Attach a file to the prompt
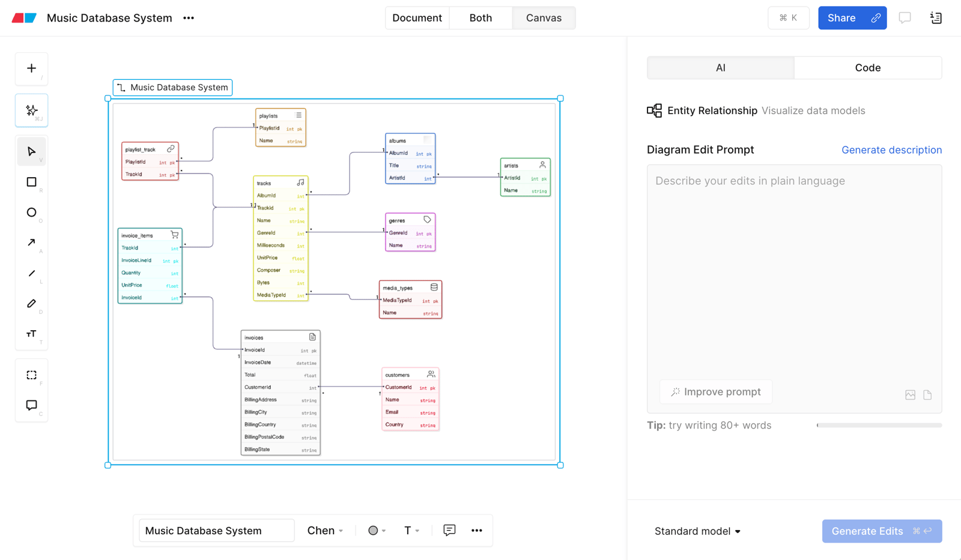This screenshot has width=961, height=560. pos(927,395)
